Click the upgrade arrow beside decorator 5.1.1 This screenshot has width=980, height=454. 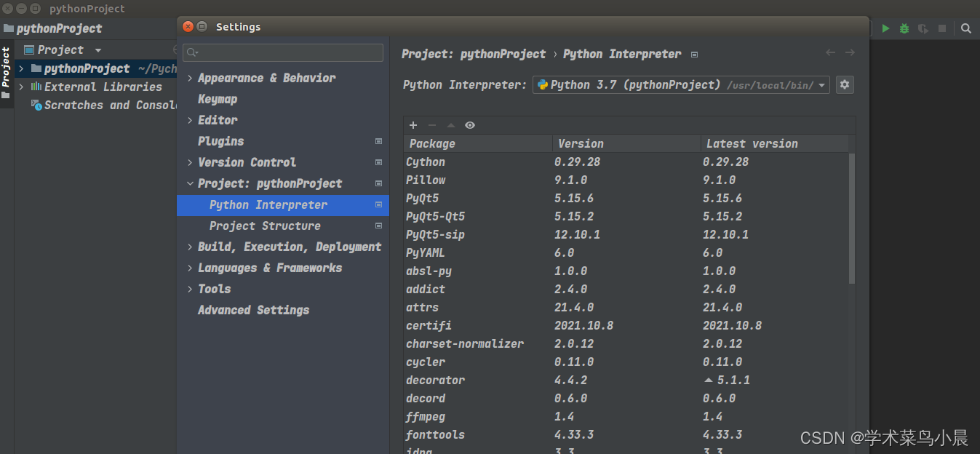709,381
